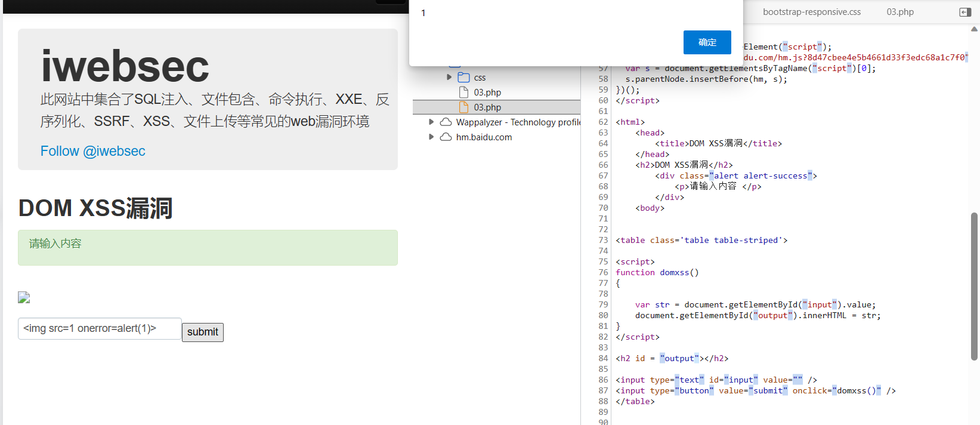Click line number 79 in the gutter
The image size is (980, 425).
point(603,304)
